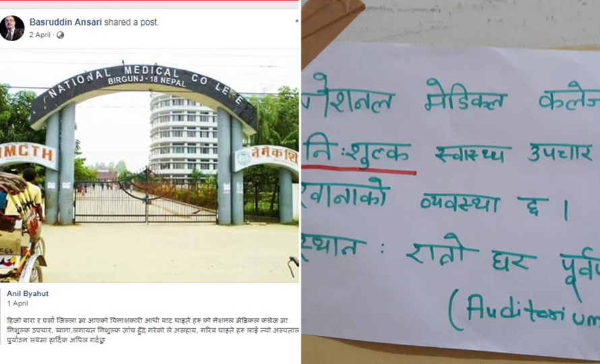Click the handwritten मेडिकल heading word
The height and width of the screenshot is (364, 600).
click(x=466, y=98)
